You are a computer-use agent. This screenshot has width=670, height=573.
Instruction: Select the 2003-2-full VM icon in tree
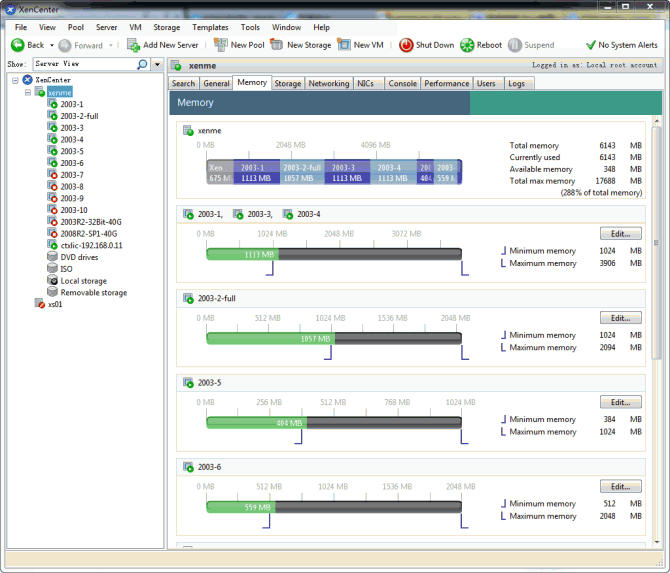pyautogui.click(x=52, y=115)
